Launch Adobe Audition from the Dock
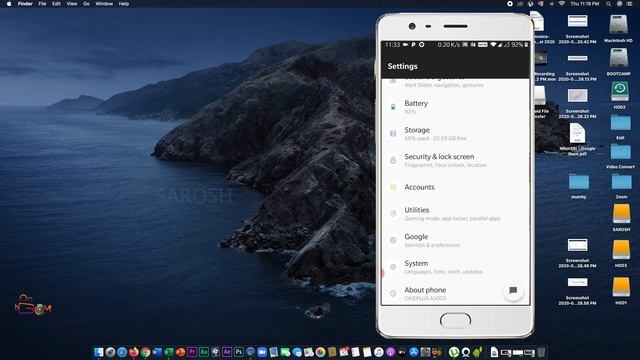The width and height of the screenshot is (640, 360). [x=204, y=352]
